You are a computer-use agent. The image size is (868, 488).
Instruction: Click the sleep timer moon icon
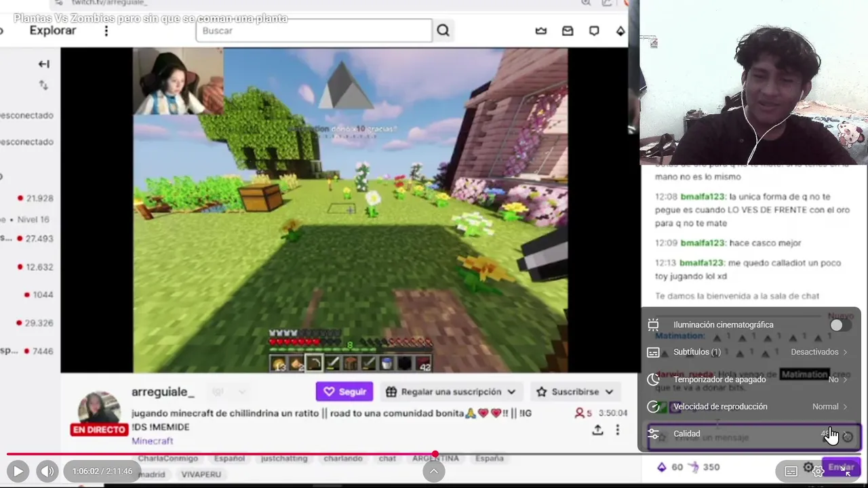click(x=653, y=380)
